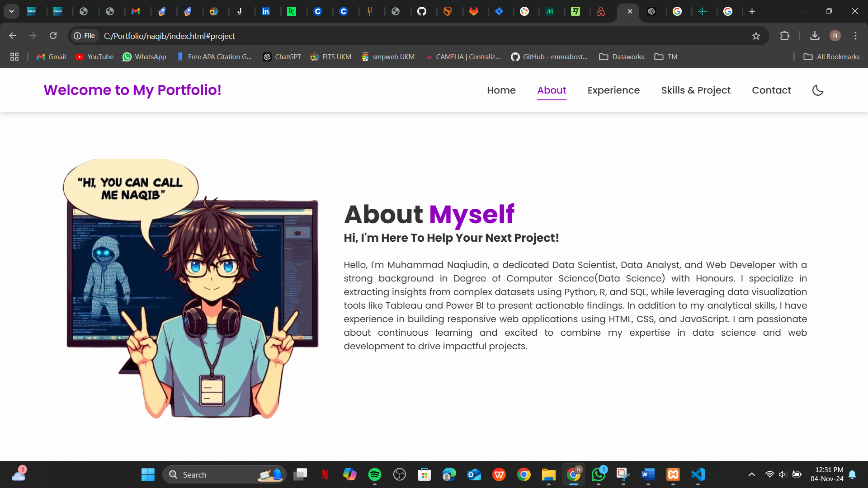Launch Spotify from the taskbar
868x488 pixels.
[x=374, y=474]
